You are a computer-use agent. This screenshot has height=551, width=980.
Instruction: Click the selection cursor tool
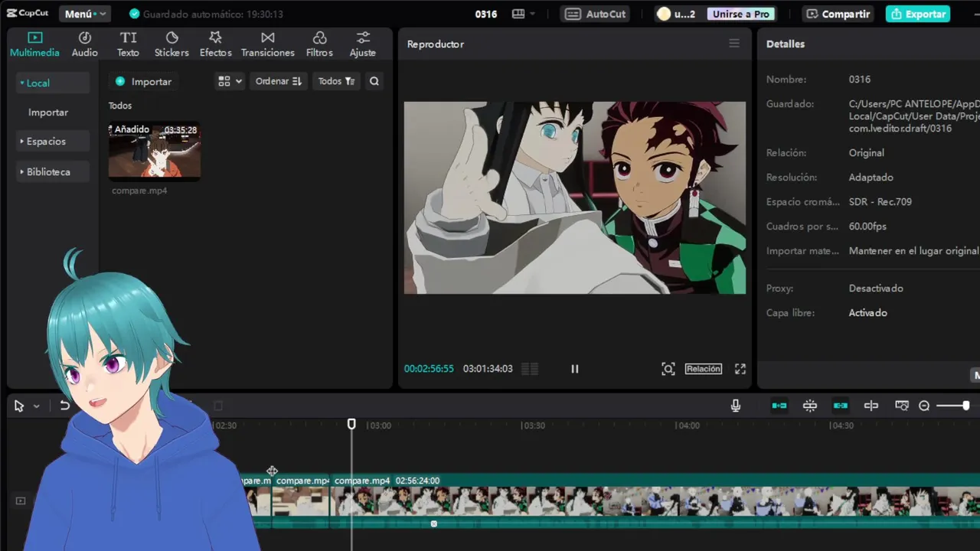(19, 406)
